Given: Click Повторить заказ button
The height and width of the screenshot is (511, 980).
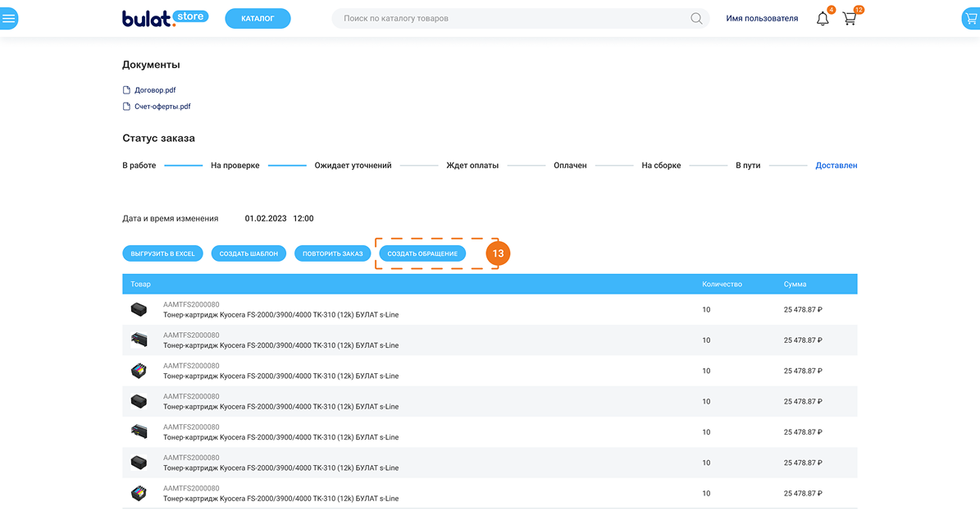Looking at the screenshot, I should pyautogui.click(x=332, y=253).
